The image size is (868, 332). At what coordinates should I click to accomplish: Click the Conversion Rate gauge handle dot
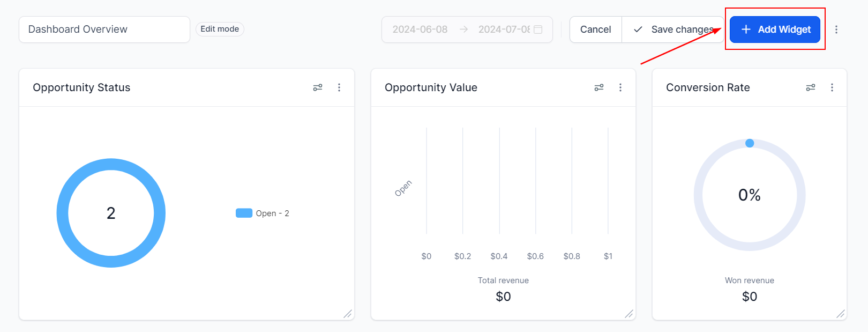pos(750,143)
